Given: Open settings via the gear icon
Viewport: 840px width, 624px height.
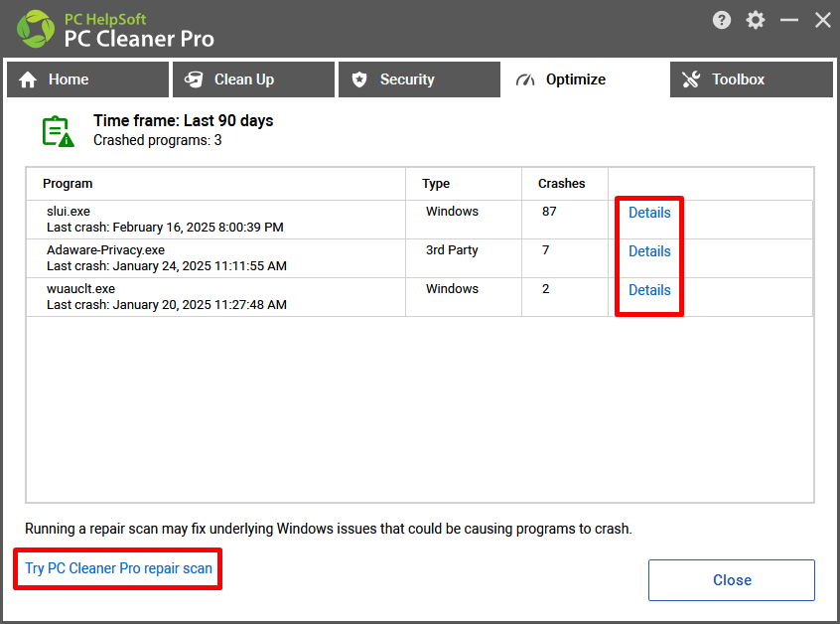Looking at the screenshot, I should coord(756,21).
